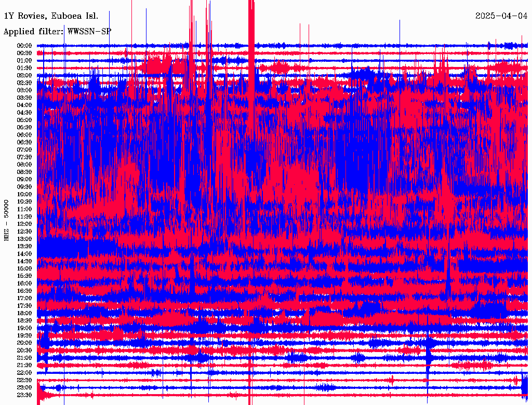Select the 23:30 time label
The height and width of the screenshot is (405, 532).
pyautogui.click(x=24, y=395)
